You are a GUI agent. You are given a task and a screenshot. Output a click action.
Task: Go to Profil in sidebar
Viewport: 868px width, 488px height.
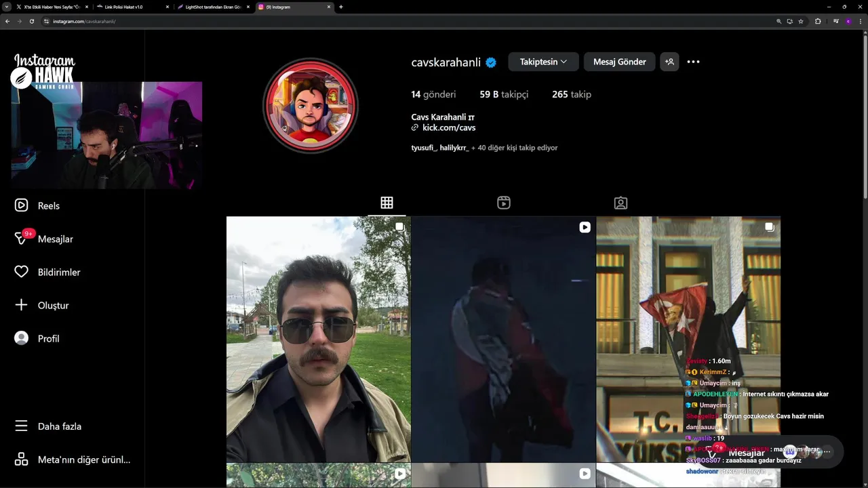coord(37,338)
